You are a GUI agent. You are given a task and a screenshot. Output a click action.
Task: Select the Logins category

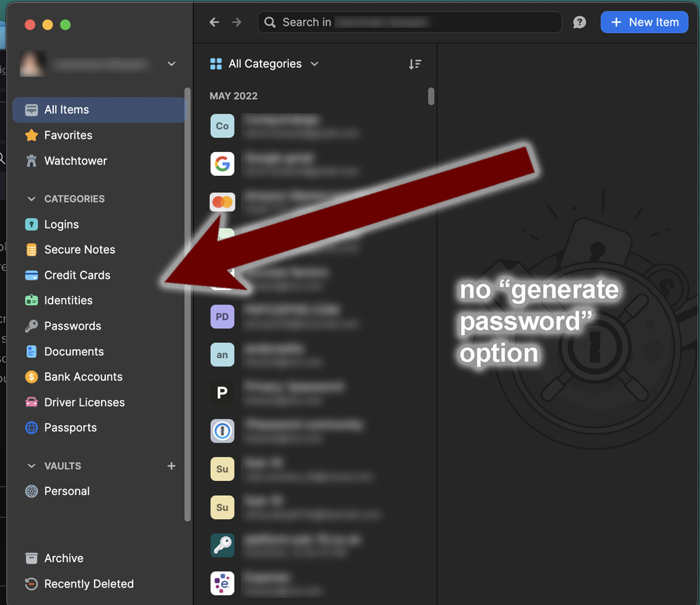(x=61, y=224)
